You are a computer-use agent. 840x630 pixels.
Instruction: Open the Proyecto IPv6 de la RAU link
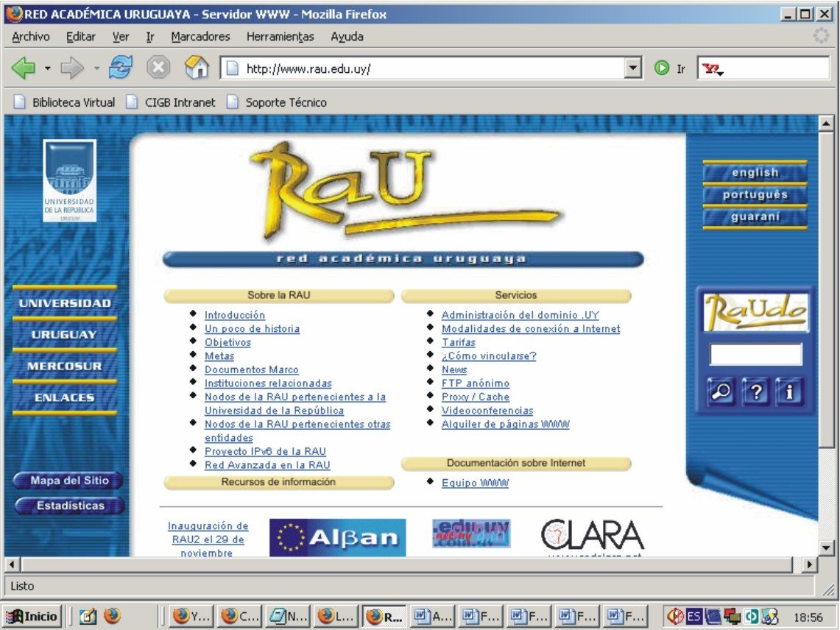click(x=265, y=452)
